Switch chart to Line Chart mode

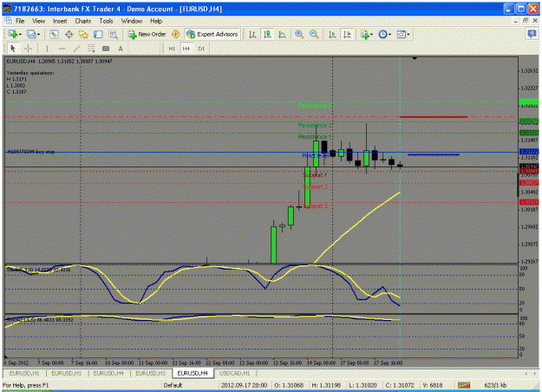point(282,34)
